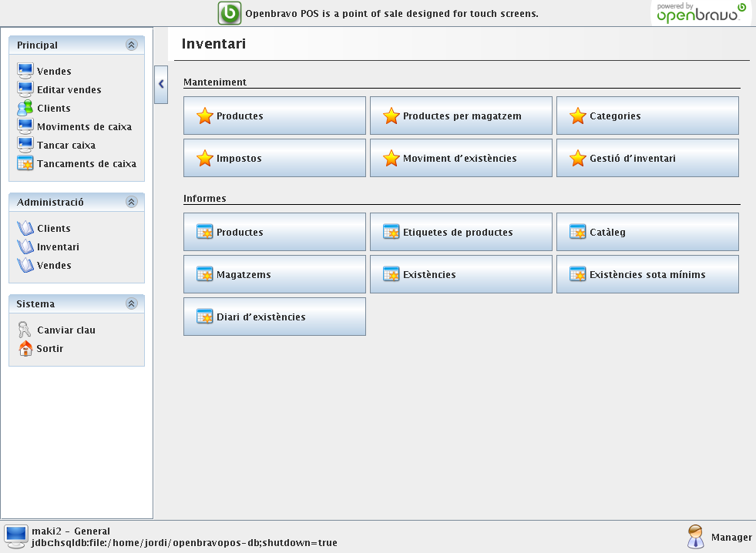This screenshot has height=553, width=756.
Task: Open Existències sota mínims report
Action: (x=647, y=274)
